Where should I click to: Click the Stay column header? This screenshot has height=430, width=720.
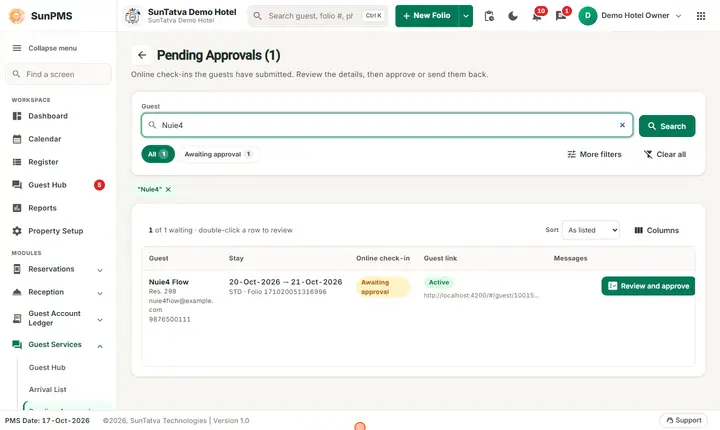pyautogui.click(x=236, y=258)
